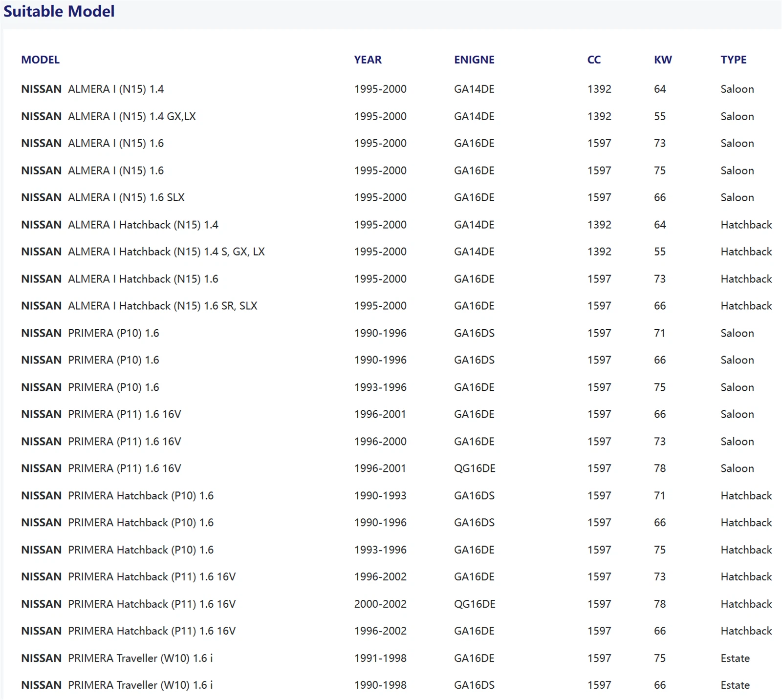The height and width of the screenshot is (700, 782).
Task: Click PRIMERA Traveller (W10) 1.6 i with GA16DS engine
Action: tap(140, 685)
